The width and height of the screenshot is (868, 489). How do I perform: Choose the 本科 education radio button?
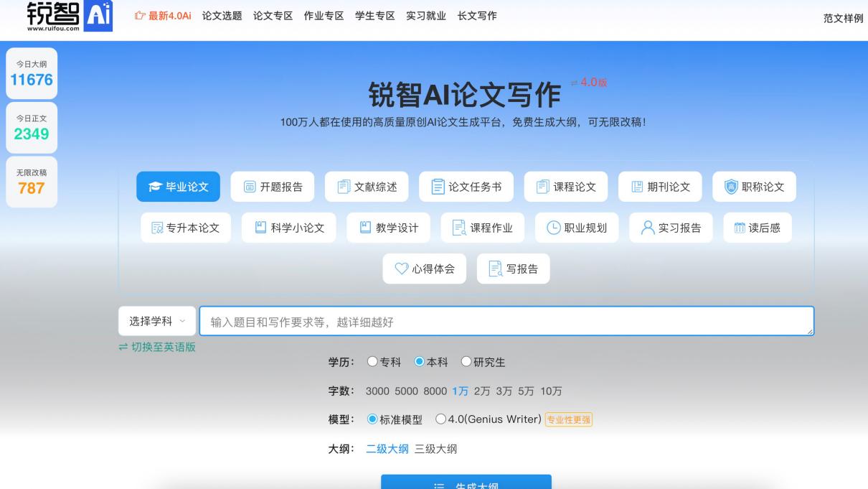pos(420,362)
